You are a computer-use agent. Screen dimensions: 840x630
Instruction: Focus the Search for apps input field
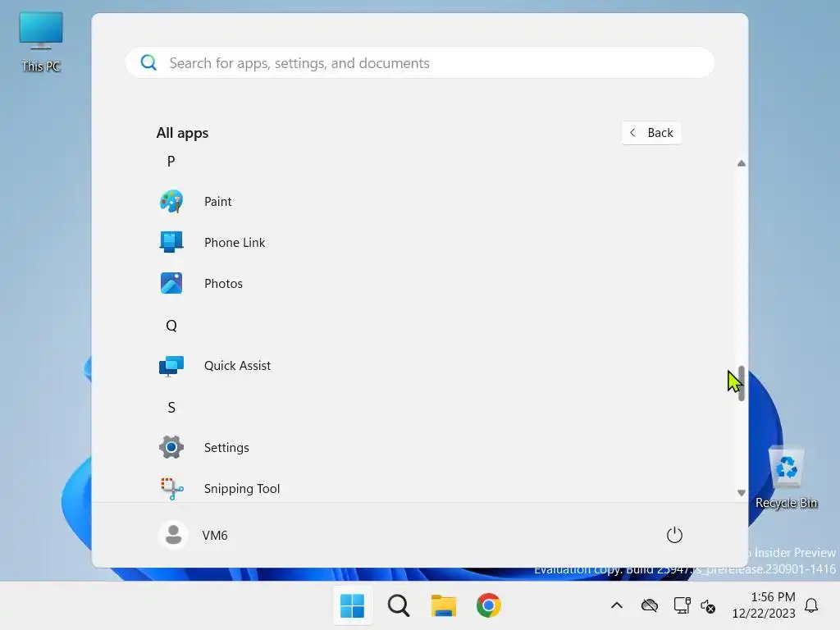[420, 62]
